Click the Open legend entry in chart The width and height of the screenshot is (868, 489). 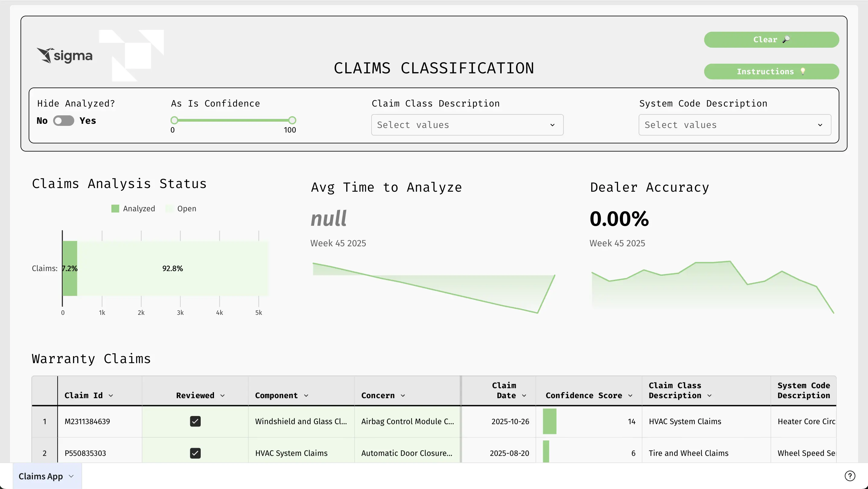tap(186, 209)
